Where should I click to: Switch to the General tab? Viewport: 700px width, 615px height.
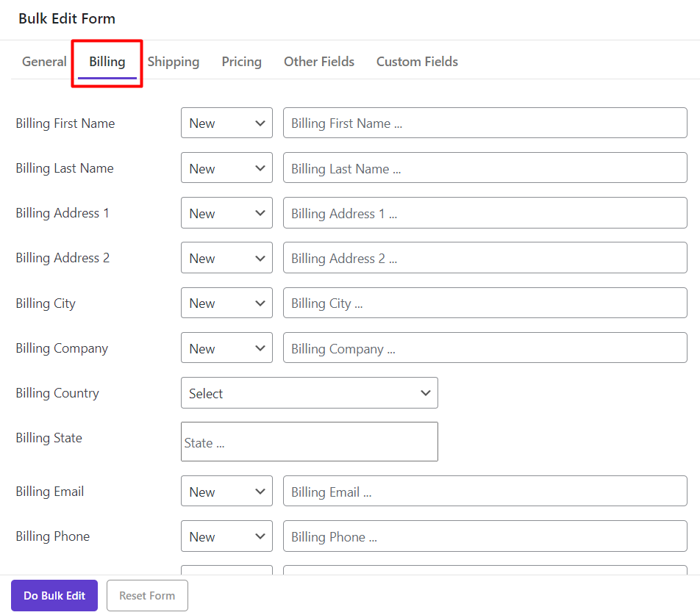44,62
